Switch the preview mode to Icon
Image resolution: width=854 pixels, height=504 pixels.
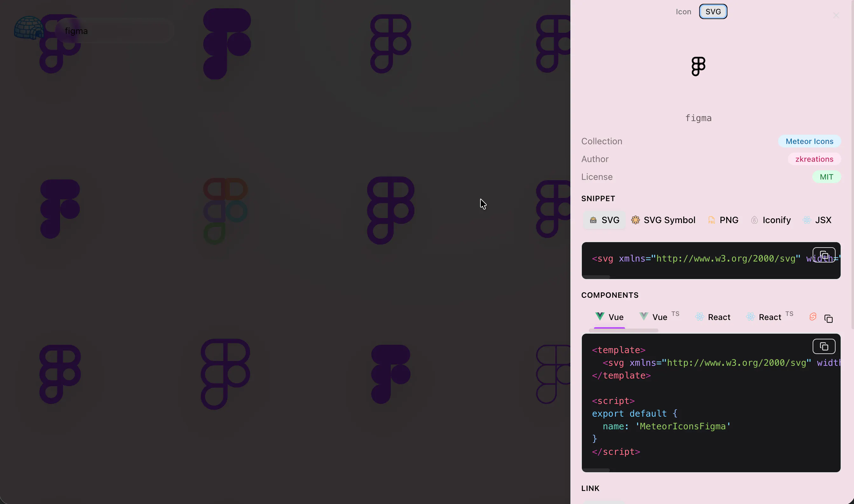click(683, 11)
